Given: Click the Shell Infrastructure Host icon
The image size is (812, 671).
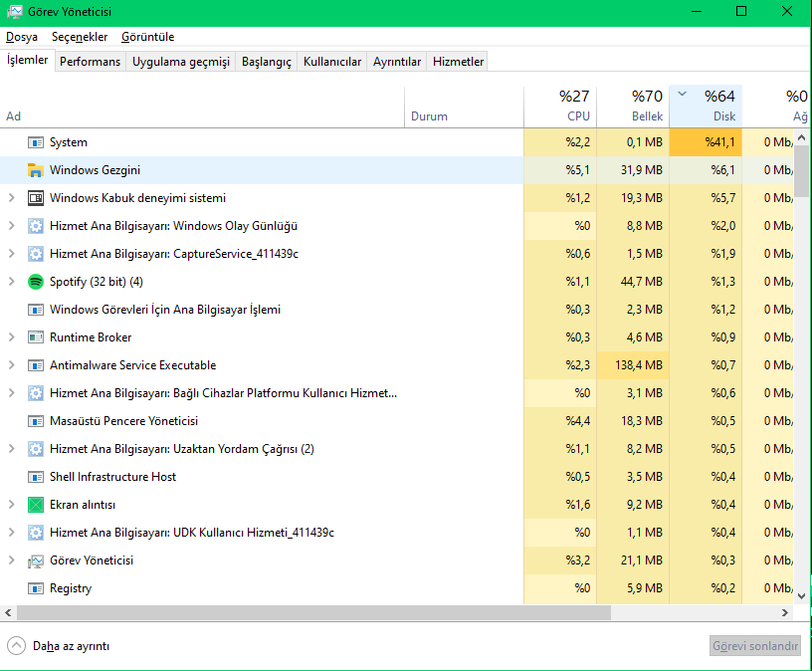Looking at the screenshot, I should (35, 477).
